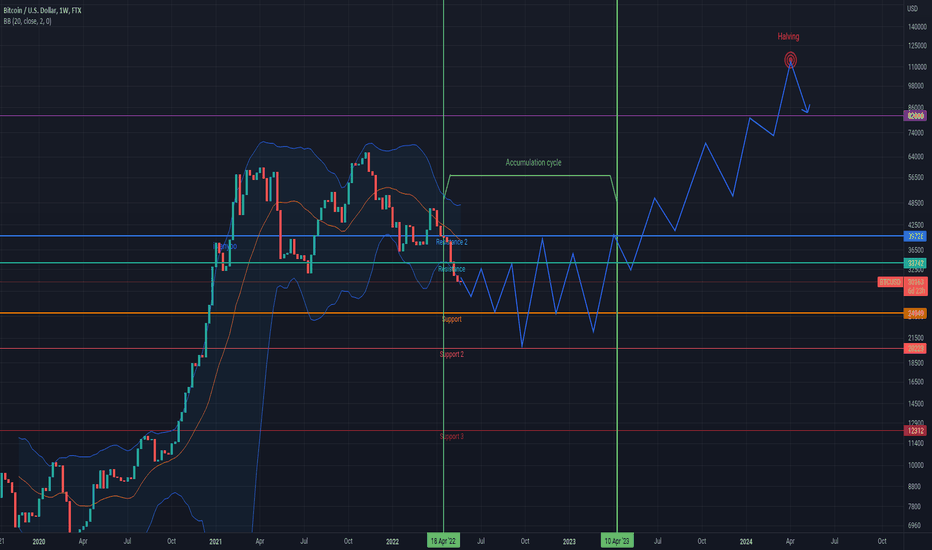The height and width of the screenshot is (550, 932).
Task: Click the 2023 label on time axis
Action: tap(569, 541)
